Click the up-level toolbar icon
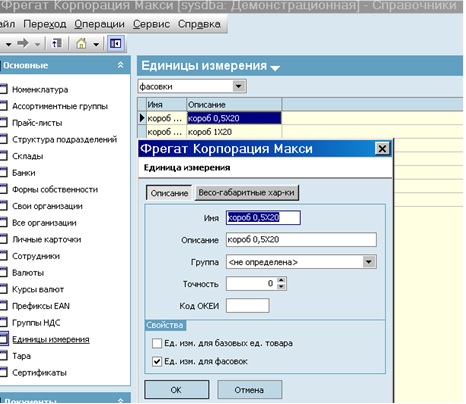The image size is (466, 404). pos(56,43)
